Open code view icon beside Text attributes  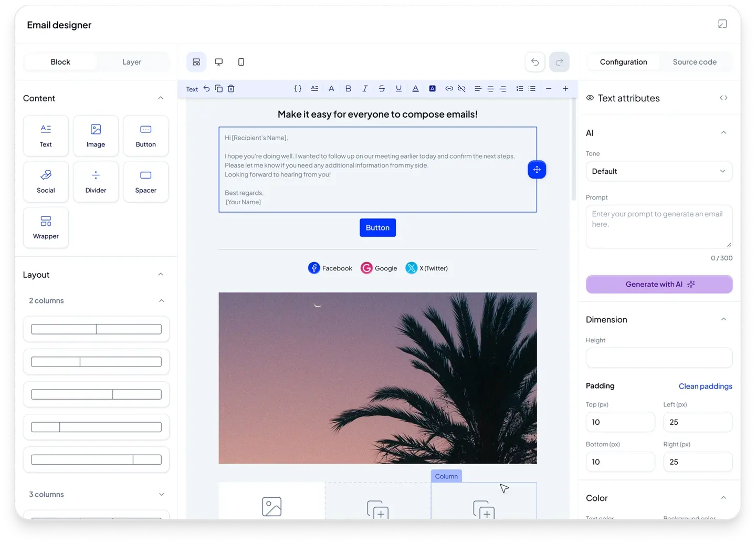(x=723, y=98)
